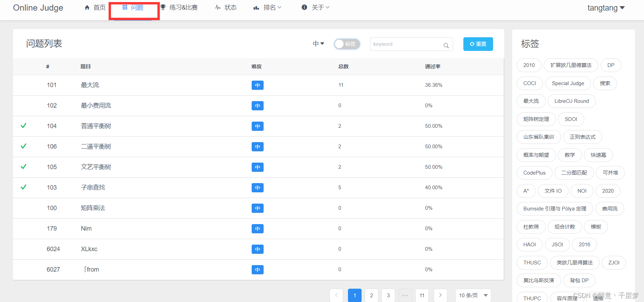Screen dimensions: 644x302
Task: Click the green checkmark beside problem 104
Action: [x=24, y=126]
